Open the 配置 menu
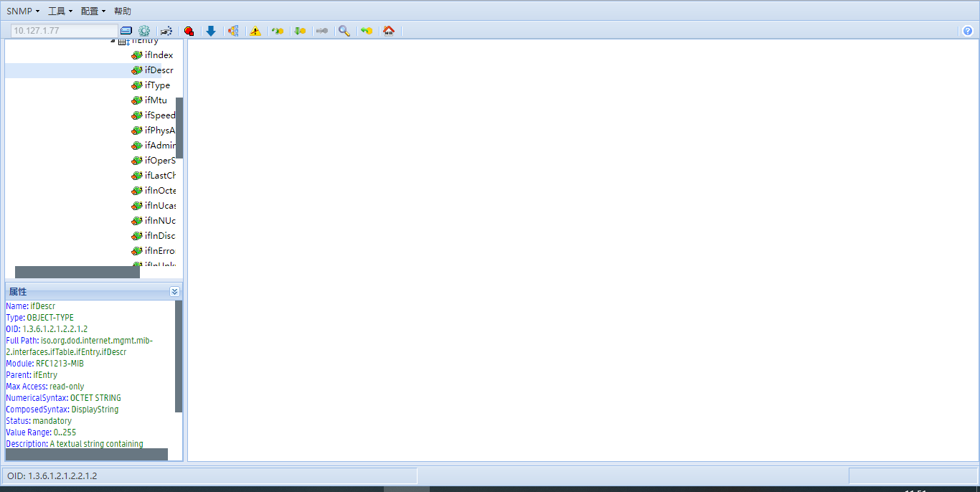980x492 pixels. (x=93, y=11)
